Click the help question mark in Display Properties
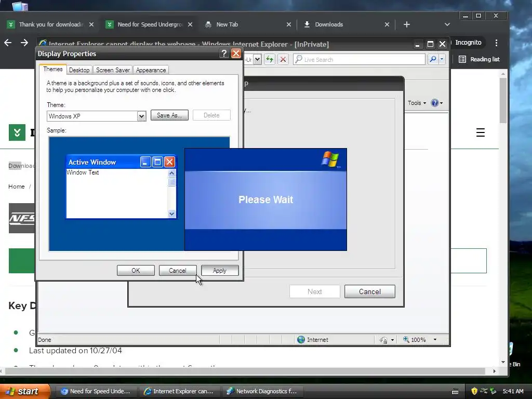Screen dimensions: 532x399 click(x=223, y=54)
